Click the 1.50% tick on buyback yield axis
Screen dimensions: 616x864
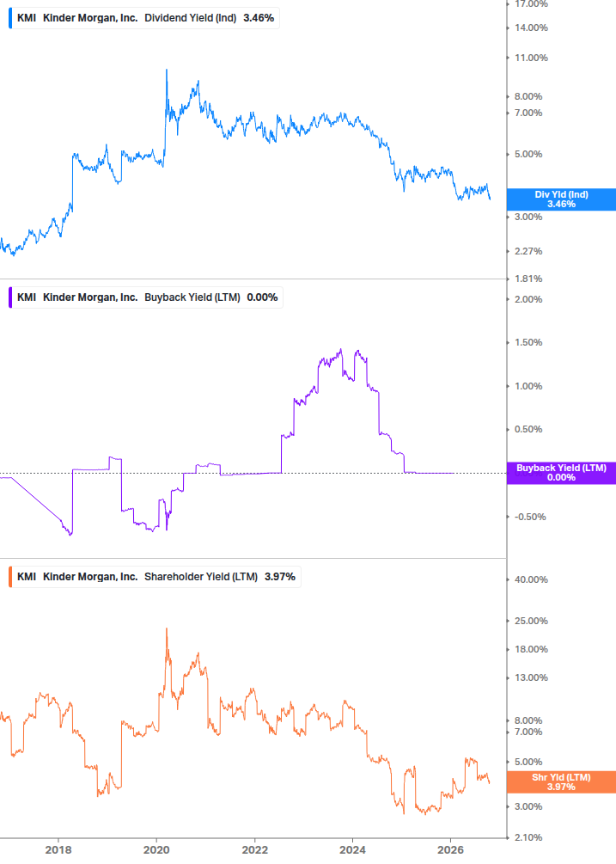pos(528,343)
